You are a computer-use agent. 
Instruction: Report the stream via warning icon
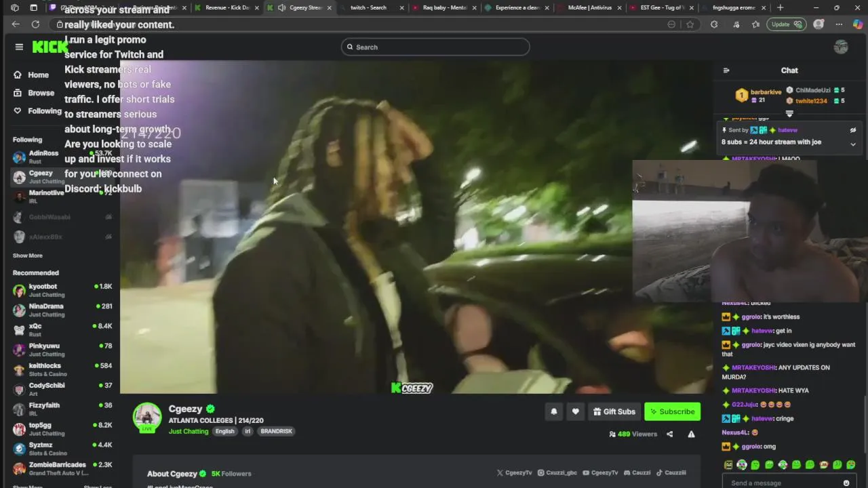click(691, 434)
